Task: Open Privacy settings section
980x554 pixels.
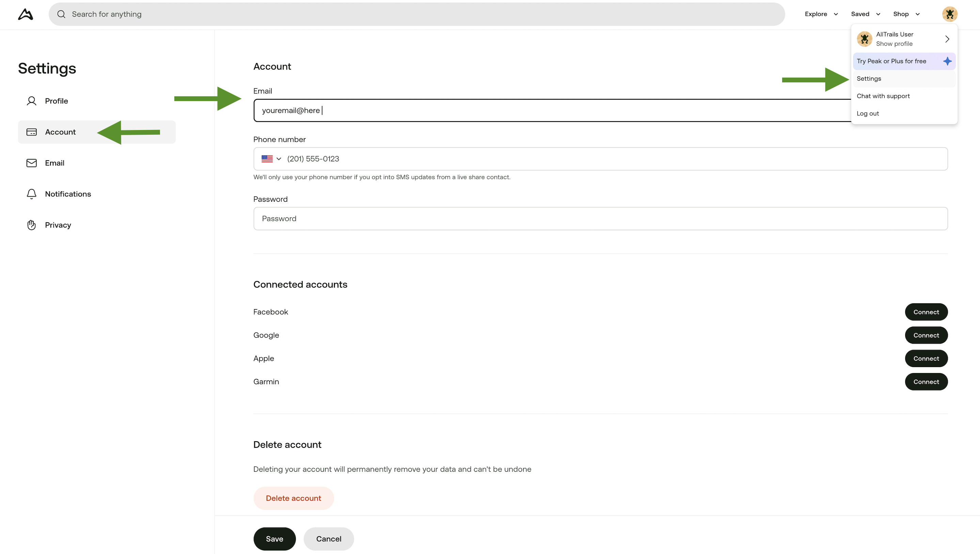Action: [97, 225]
